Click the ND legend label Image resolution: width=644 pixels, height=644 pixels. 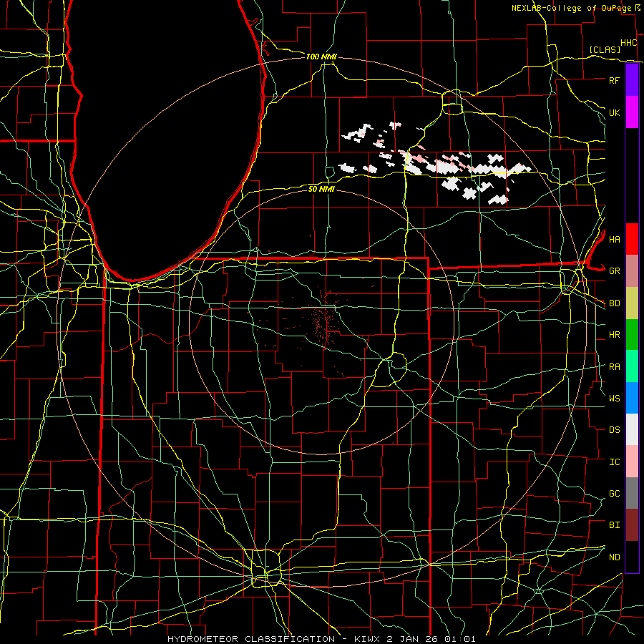614,557
